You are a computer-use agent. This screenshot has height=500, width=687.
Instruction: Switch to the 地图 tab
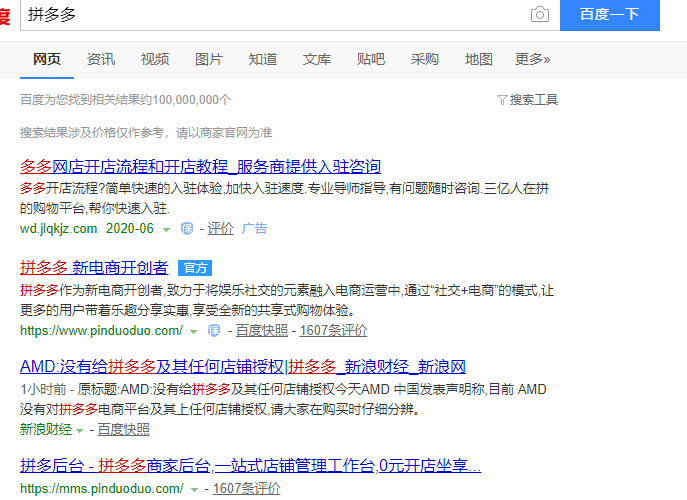tap(478, 59)
